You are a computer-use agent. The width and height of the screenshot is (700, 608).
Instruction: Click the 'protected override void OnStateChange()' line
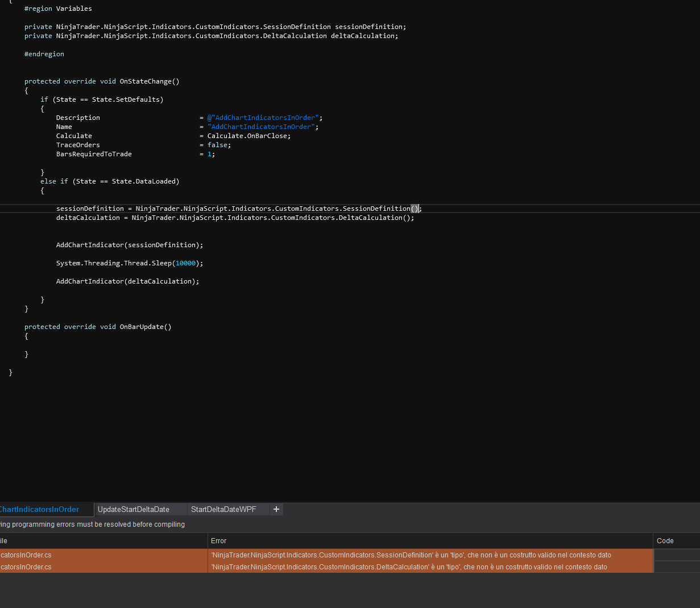[102, 81]
